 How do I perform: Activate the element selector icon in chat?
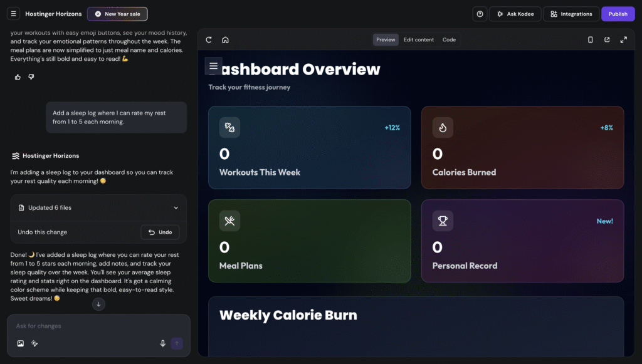point(34,343)
